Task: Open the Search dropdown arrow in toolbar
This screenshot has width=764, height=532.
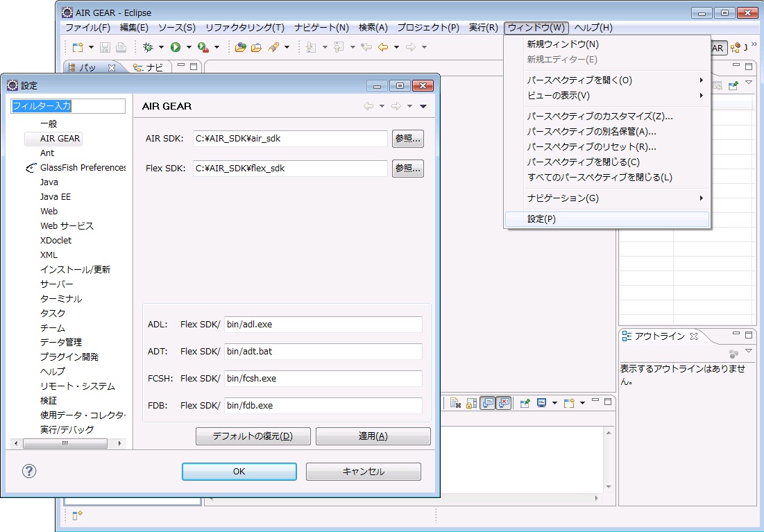Action: 287,47
